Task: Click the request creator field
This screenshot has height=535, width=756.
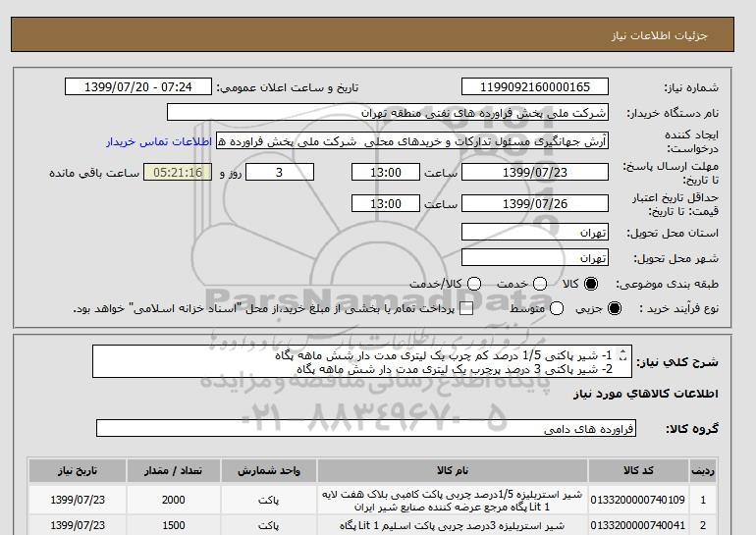Action: (x=412, y=141)
